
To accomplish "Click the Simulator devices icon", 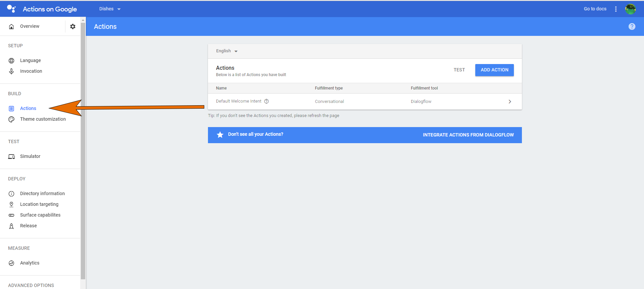I will pyautogui.click(x=11, y=157).
